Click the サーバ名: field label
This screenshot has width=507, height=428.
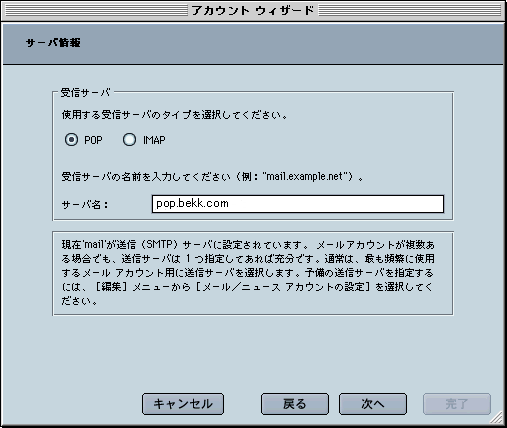[85, 204]
